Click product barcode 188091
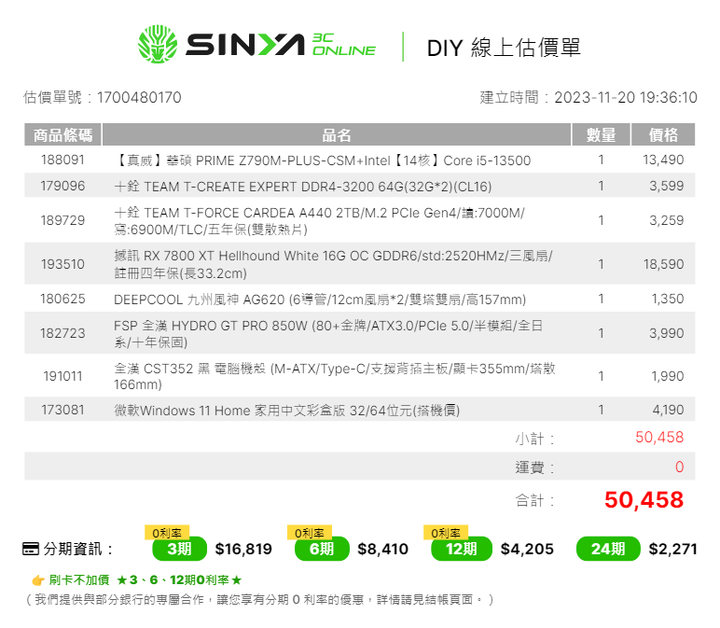Image resolution: width=720 pixels, height=628 pixels. coord(63,160)
